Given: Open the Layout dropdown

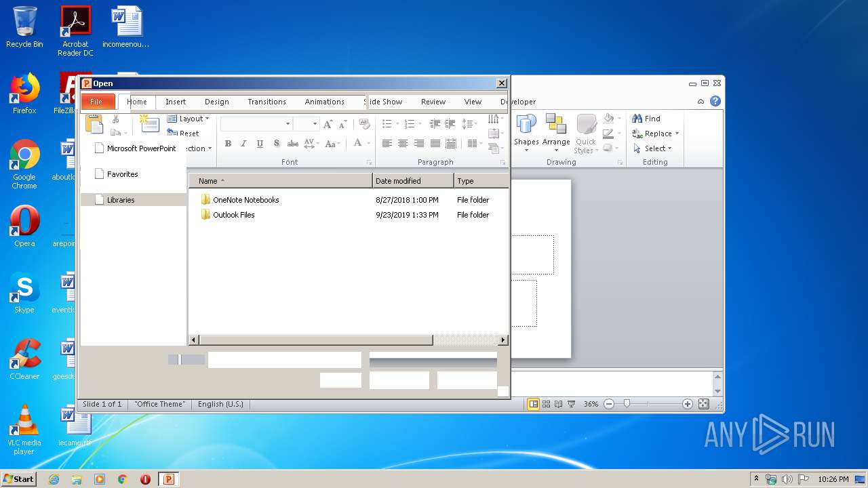Looking at the screenshot, I should pos(188,119).
